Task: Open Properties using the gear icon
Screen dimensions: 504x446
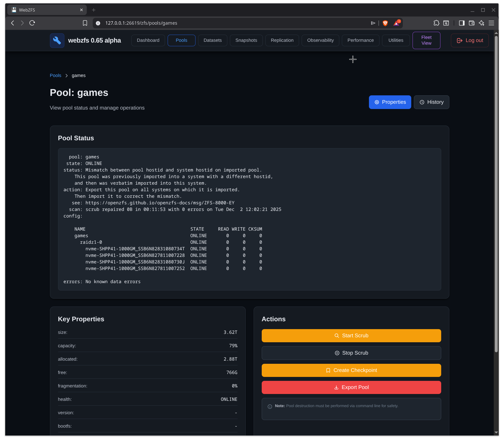Action: [377, 102]
